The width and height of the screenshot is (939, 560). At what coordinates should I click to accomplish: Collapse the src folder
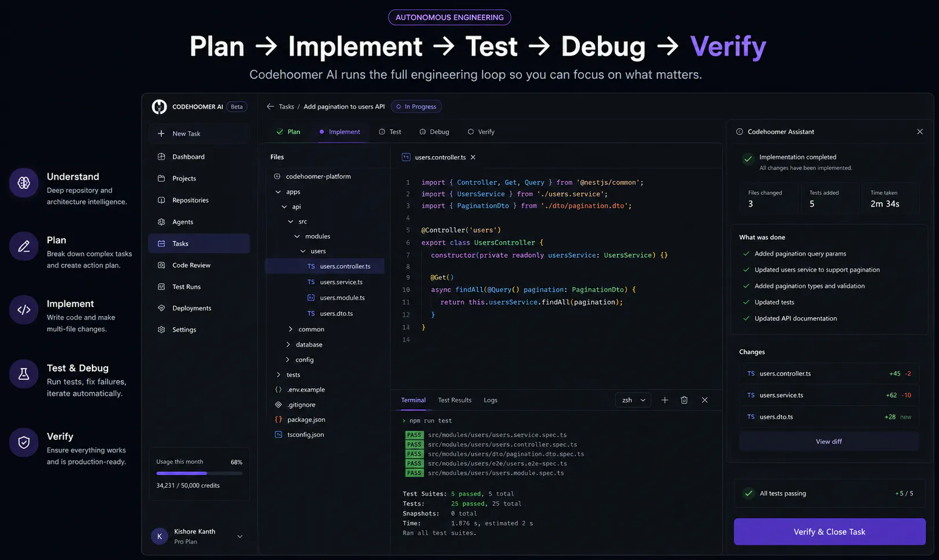pyautogui.click(x=291, y=222)
